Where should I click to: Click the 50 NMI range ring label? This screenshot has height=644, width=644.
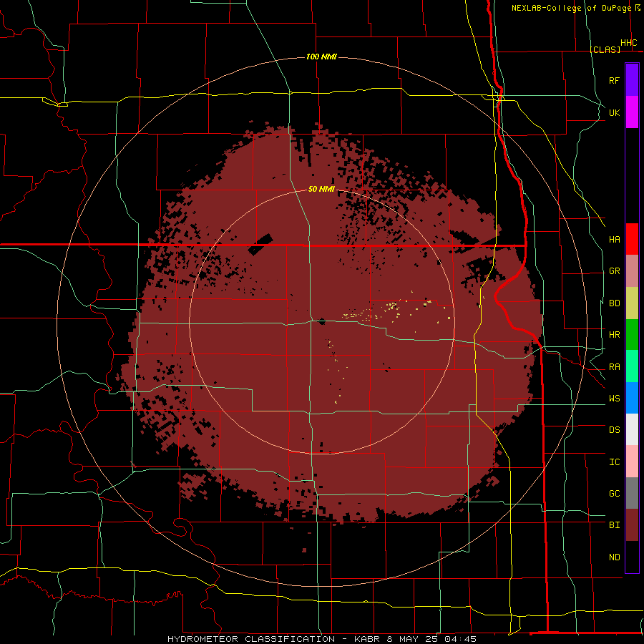point(321,189)
